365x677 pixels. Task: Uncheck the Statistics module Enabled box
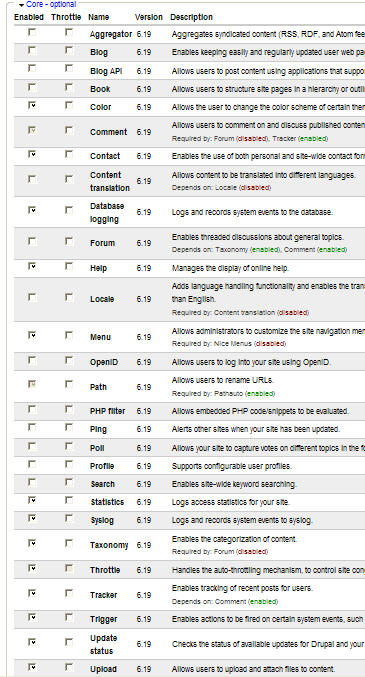pyautogui.click(x=32, y=500)
